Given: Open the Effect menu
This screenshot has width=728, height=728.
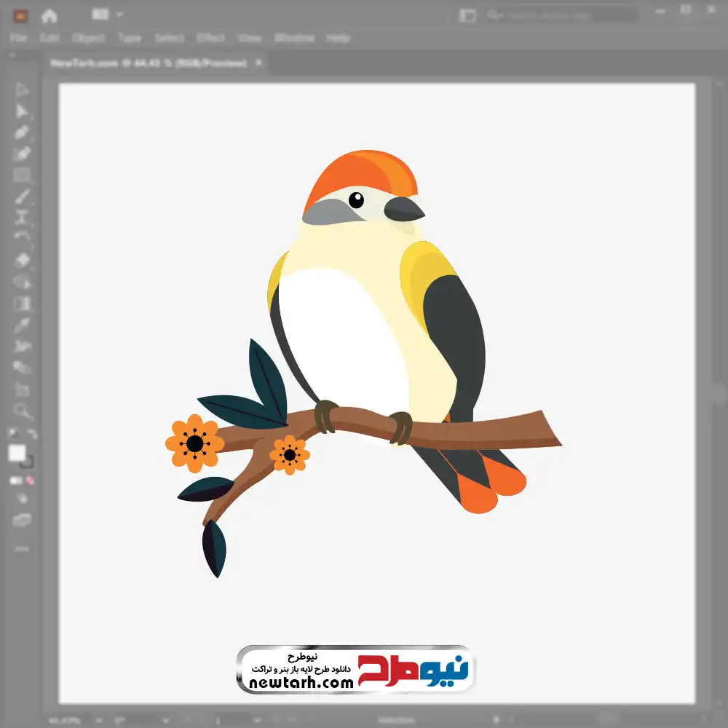Looking at the screenshot, I should (210, 38).
